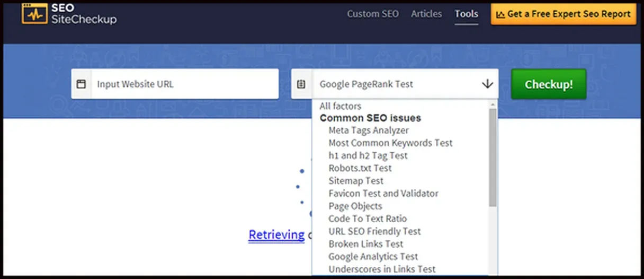
Task: Click the down arrow on test dropdown
Action: (487, 84)
